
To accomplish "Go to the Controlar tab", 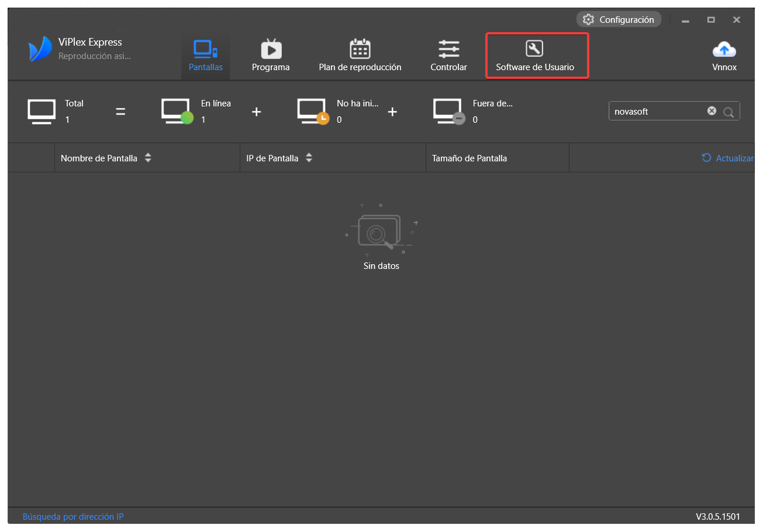I will pyautogui.click(x=448, y=57).
